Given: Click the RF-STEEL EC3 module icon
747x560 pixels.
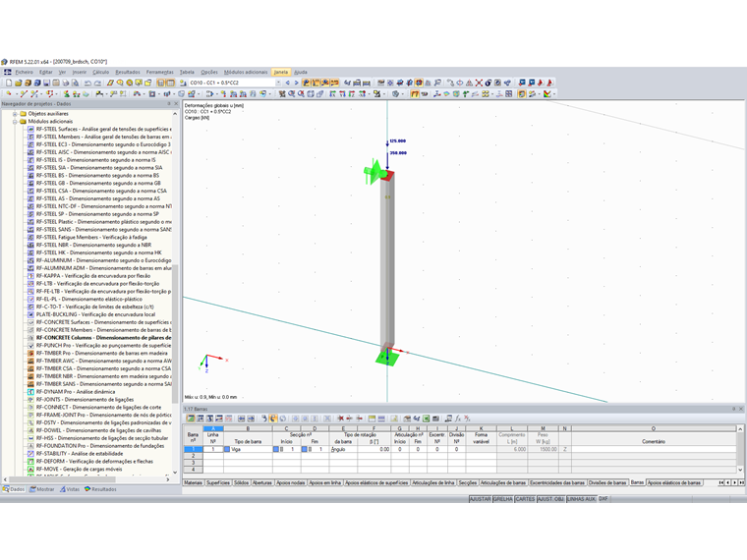Looking at the screenshot, I should pyautogui.click(x=31, y=144).
